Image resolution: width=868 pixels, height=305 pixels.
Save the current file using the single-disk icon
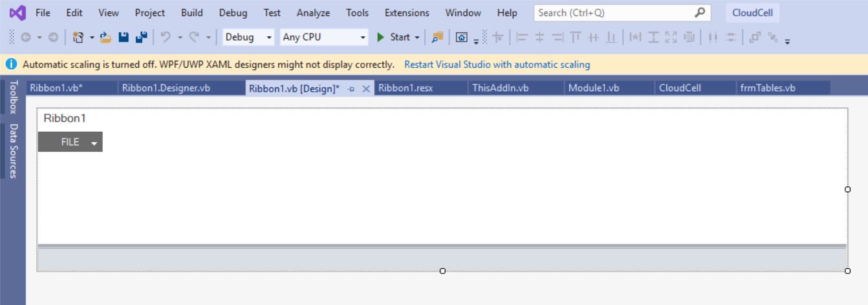tap(124, 37)
